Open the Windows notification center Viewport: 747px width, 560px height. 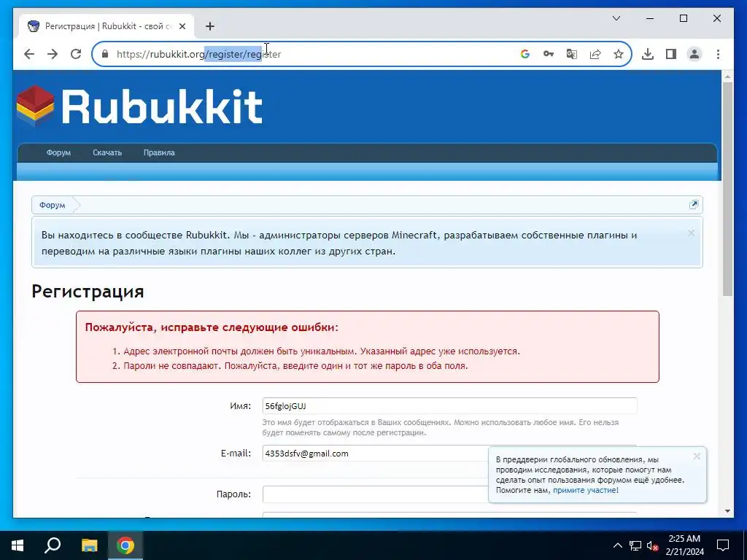click(723, 545)
